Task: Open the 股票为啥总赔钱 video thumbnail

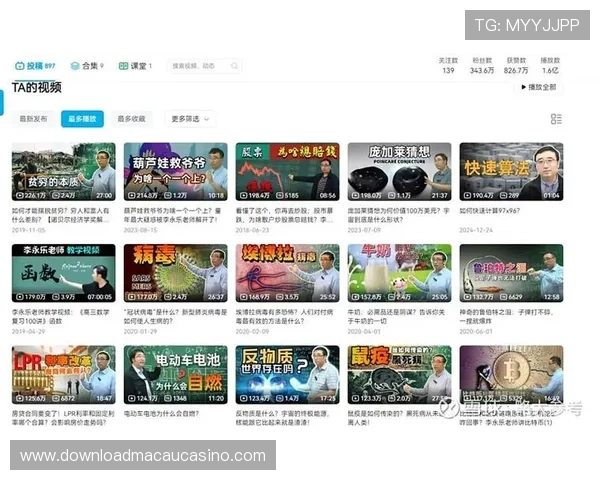Action: (x=287, y=171)
